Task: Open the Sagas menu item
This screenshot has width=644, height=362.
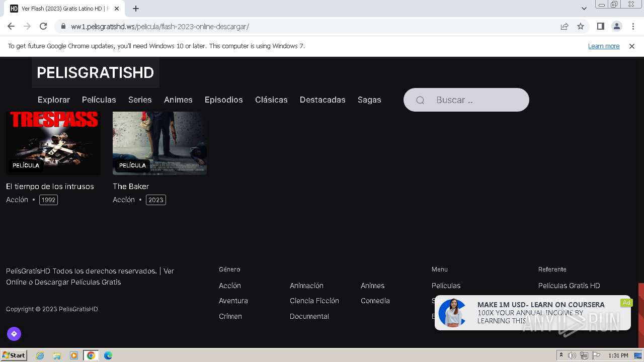Action: 369,100
